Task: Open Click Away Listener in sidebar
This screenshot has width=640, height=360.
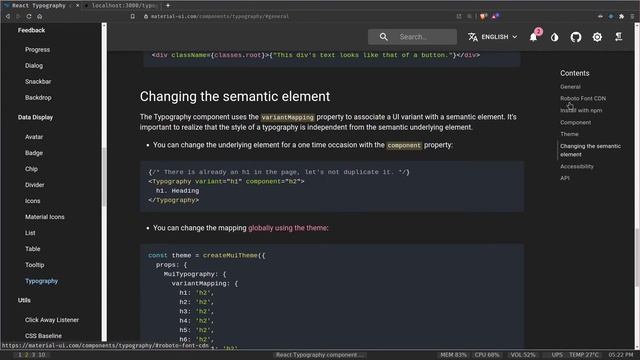Action: coord(52,320)
